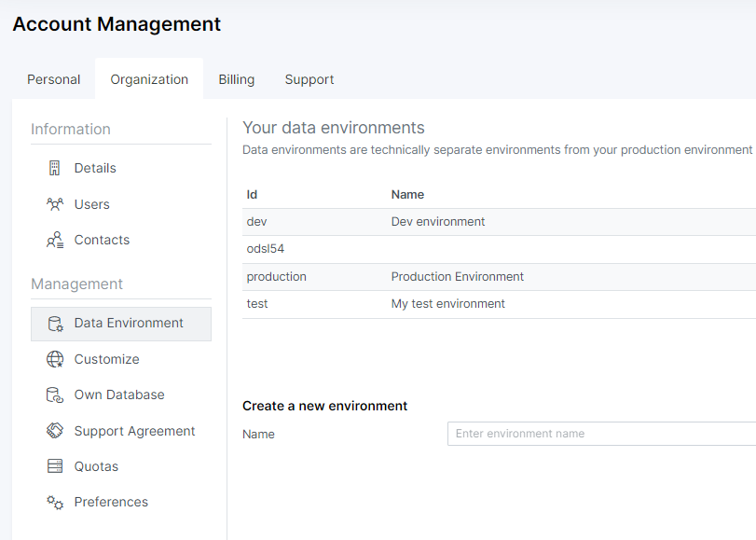This screenshot has width=756, height=540.
Task: Click the Users people icon
Action: [55, 204]
